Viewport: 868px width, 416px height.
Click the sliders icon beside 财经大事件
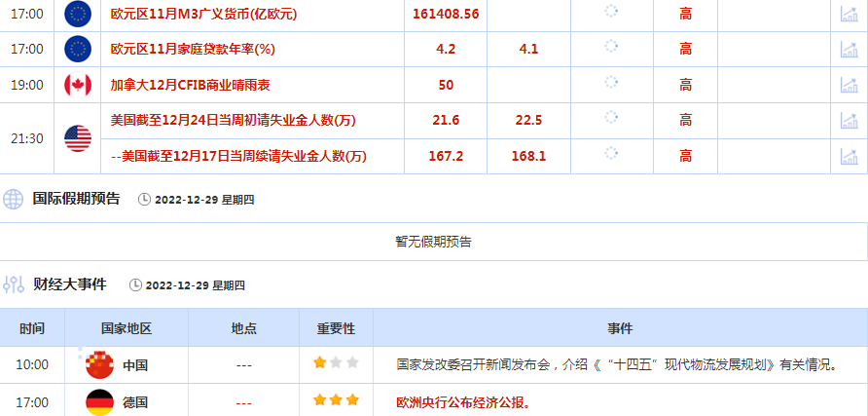point(13,284)
